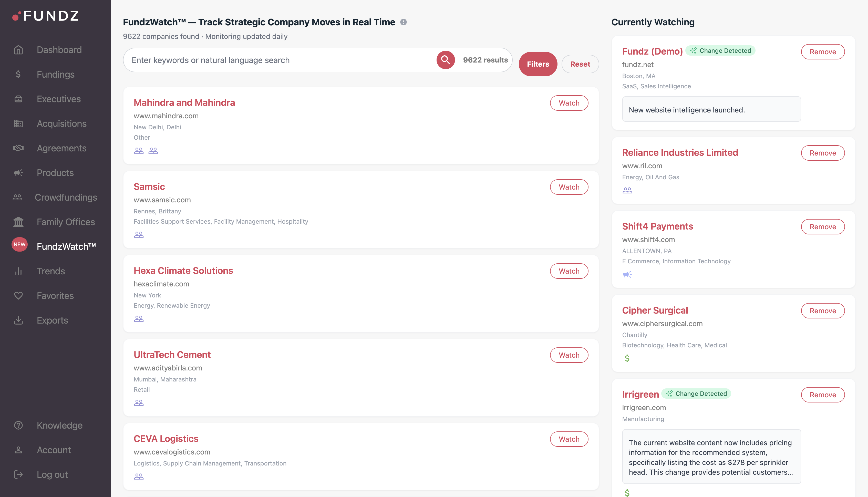Watch the Samsic company
Image resolution: width=868 pixels, height=497 pixels.
coord(569,187)
